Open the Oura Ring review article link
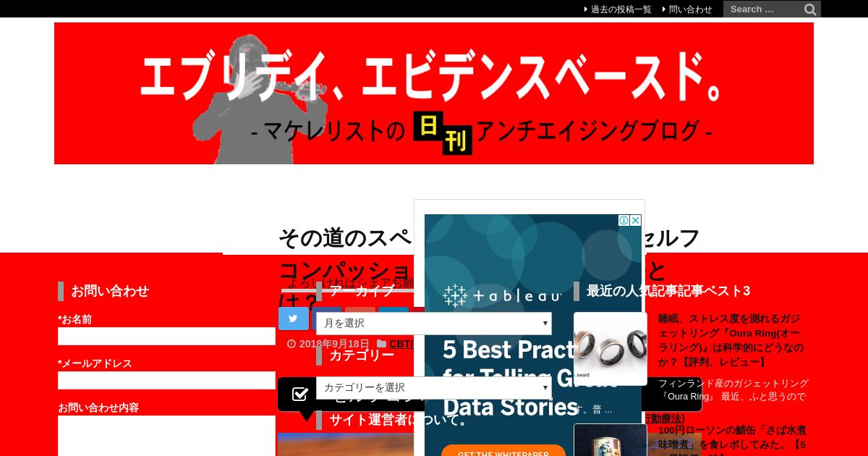868x456 pixels. [x=731, y=339]
